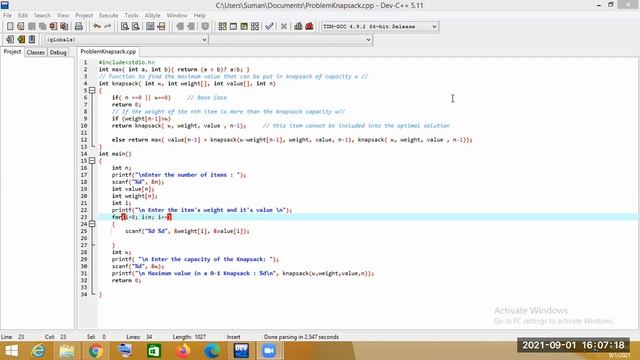This screenshot has width=640, height=360.
Task: Select the ProblemKnapsack.cpp file tab
Action: (x=108, y=51)
